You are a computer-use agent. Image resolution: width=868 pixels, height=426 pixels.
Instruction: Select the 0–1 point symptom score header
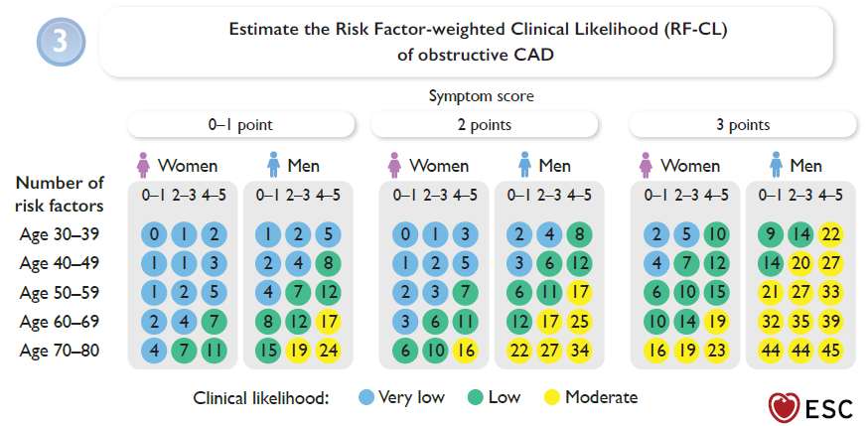[240, 125]
